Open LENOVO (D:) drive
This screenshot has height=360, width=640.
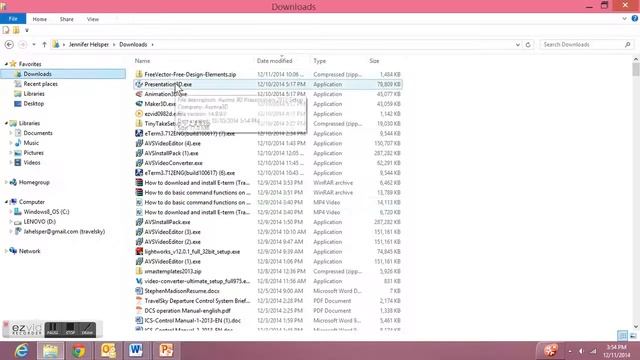click(39, 222)
